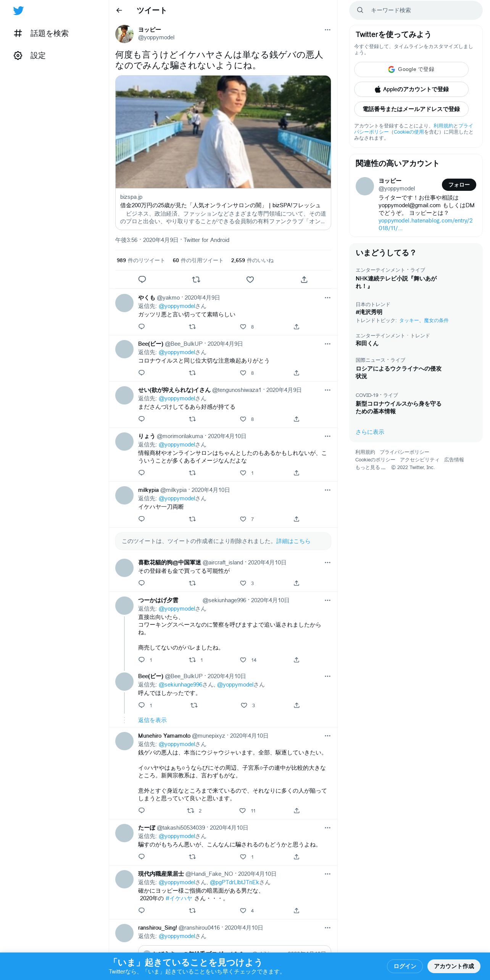Click the ログイン button in bottom banner
The width and height of the screenshot is (490, 980).
(405, 966)
